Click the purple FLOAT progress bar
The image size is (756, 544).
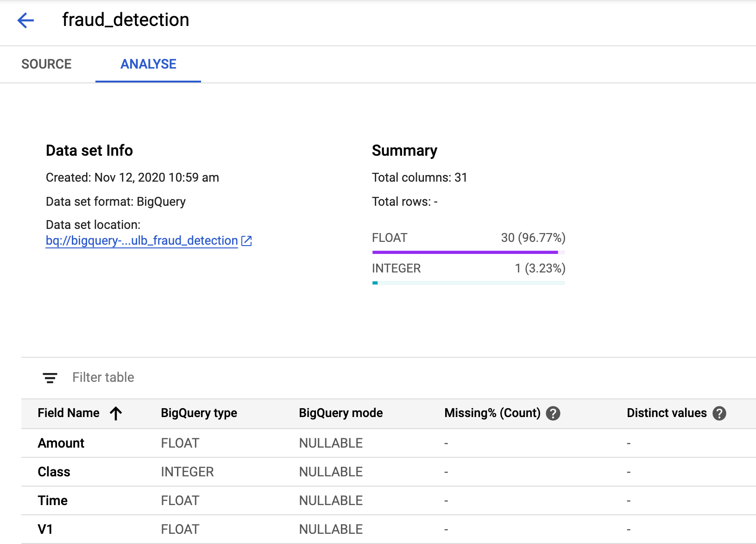(465, 253)
